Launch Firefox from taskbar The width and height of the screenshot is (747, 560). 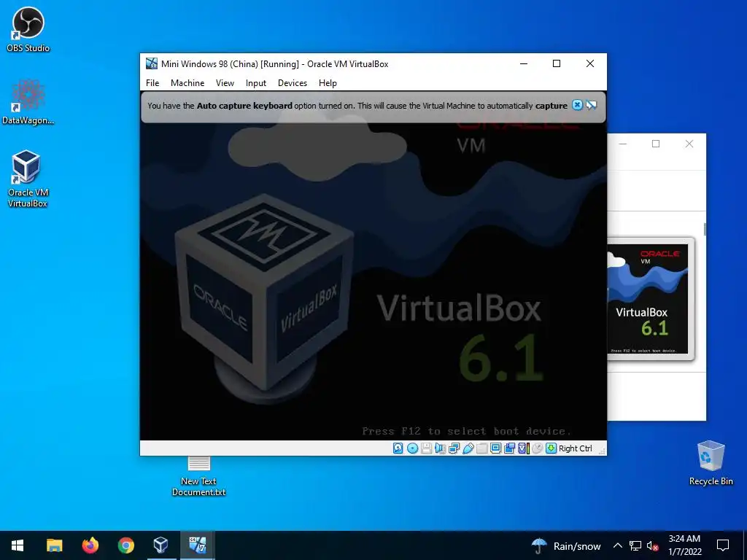(90, 545)
